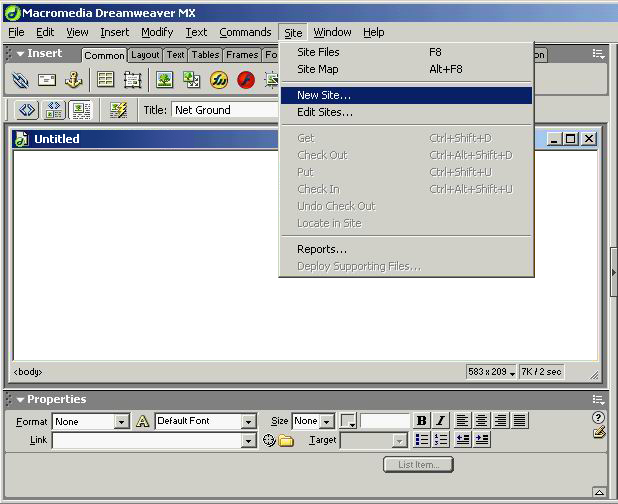Select the body tag in tag selector
Viewport: 618px width, 504px height.
(x=28, y=372)
